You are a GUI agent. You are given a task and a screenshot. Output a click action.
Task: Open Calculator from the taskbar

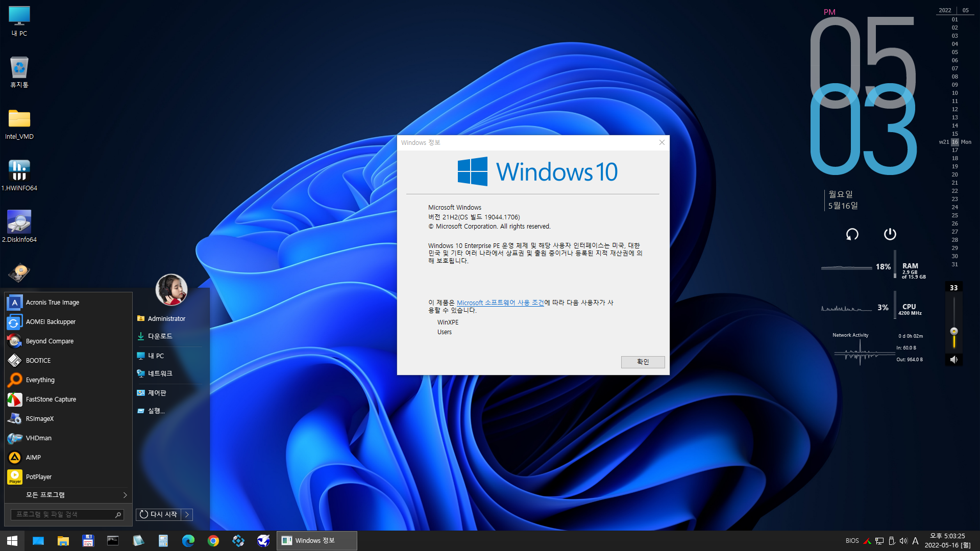(163, 541)
